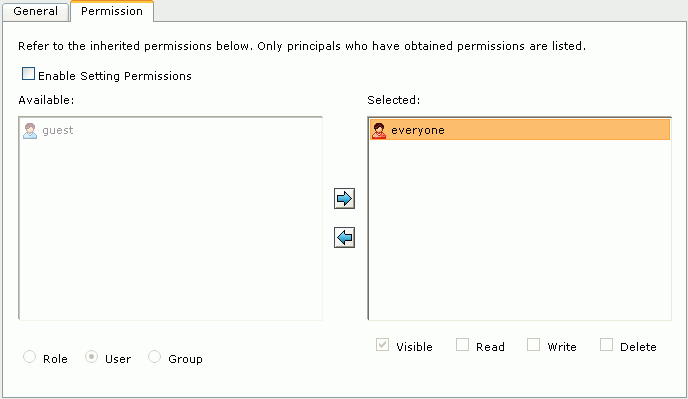Image resolution: width=688 pixels, height=399 pixels.
Task: Check the Read permission box
Action: [462, 345]
